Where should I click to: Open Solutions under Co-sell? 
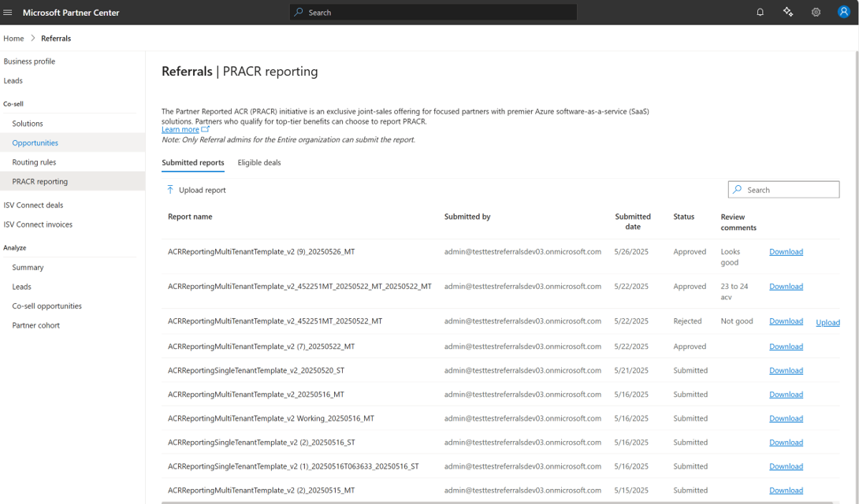[28, 124]
